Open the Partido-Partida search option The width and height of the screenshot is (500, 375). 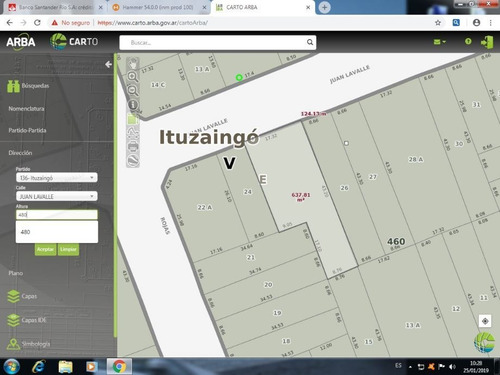pos(27,130)
